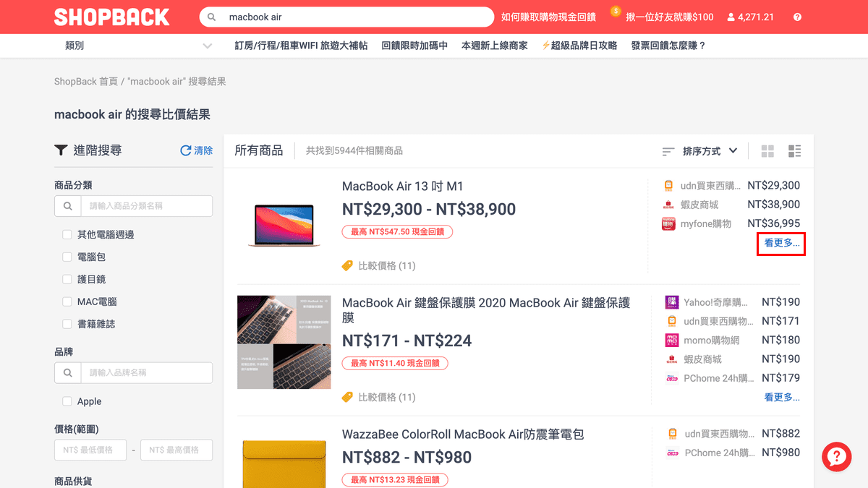Image resolution: width=868 pixels, height=488 pixels.
Task: Open the 回饋限時加碼中 menu item
Action: click(x=414, y=45)
